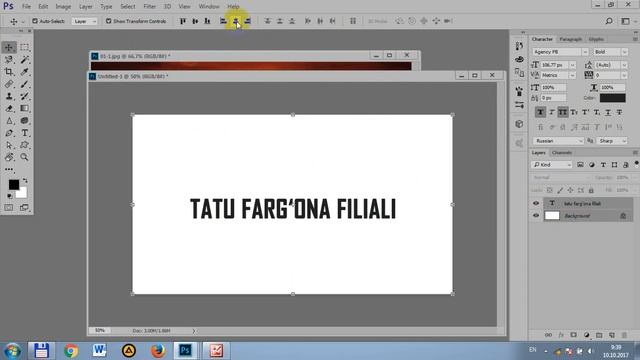
Task: Select the Zoom tool
Action: tap(24, 157)
